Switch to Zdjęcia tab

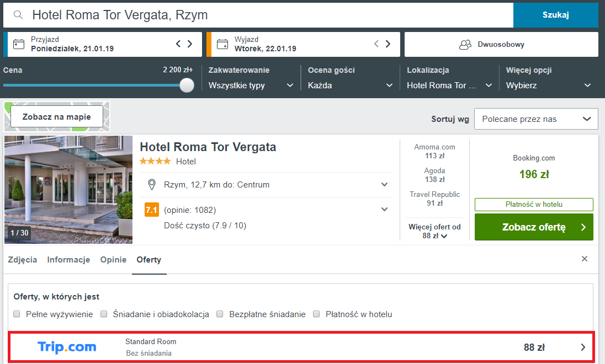[x=23, y=260]
